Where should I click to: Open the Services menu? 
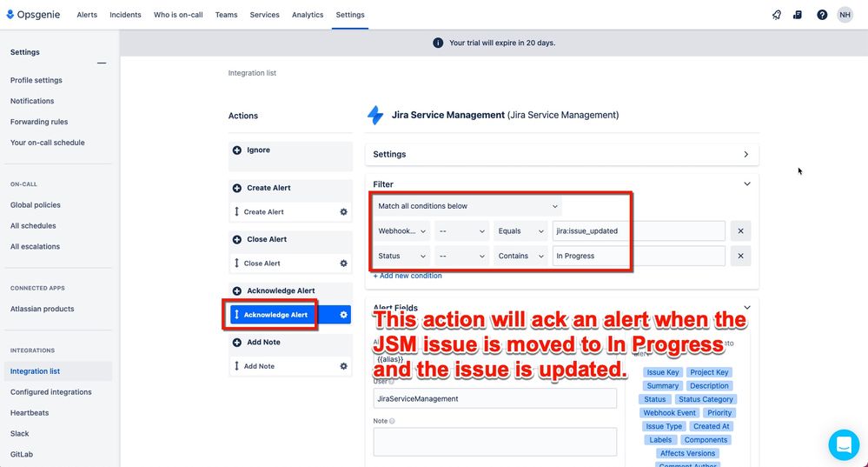264,15
